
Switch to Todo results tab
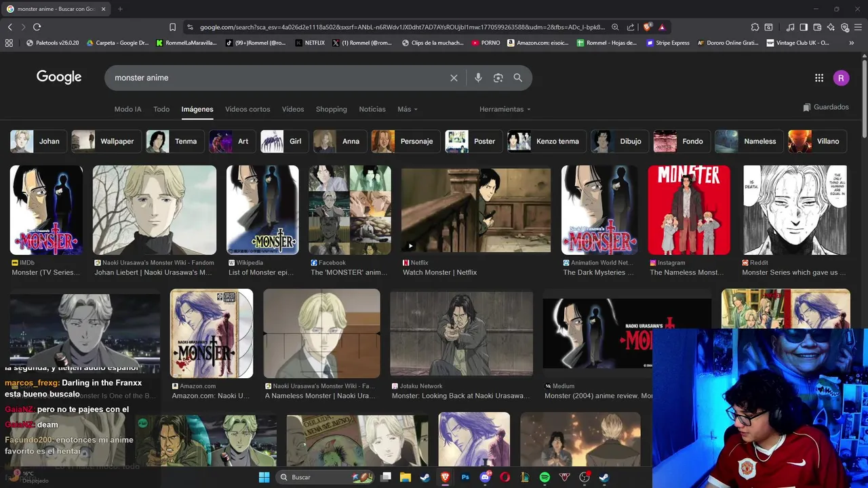point(161,109)
